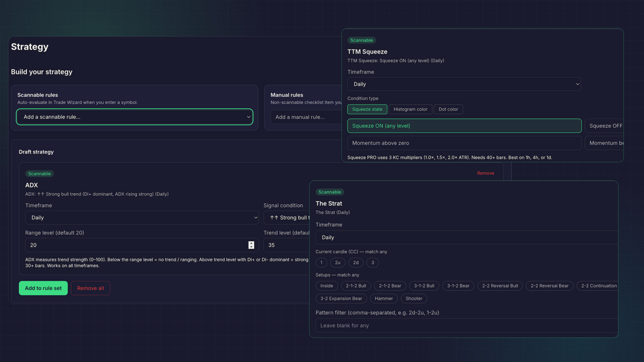This screenshot has width=644, height=362.
Task: Toggle the Shooter setup chip
Action: (x=414, y=299)
